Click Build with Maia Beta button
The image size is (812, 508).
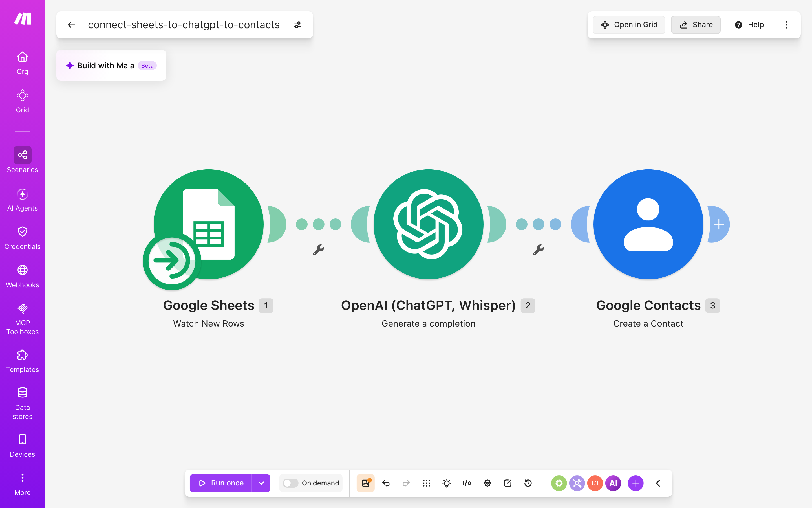coord(111,65)
